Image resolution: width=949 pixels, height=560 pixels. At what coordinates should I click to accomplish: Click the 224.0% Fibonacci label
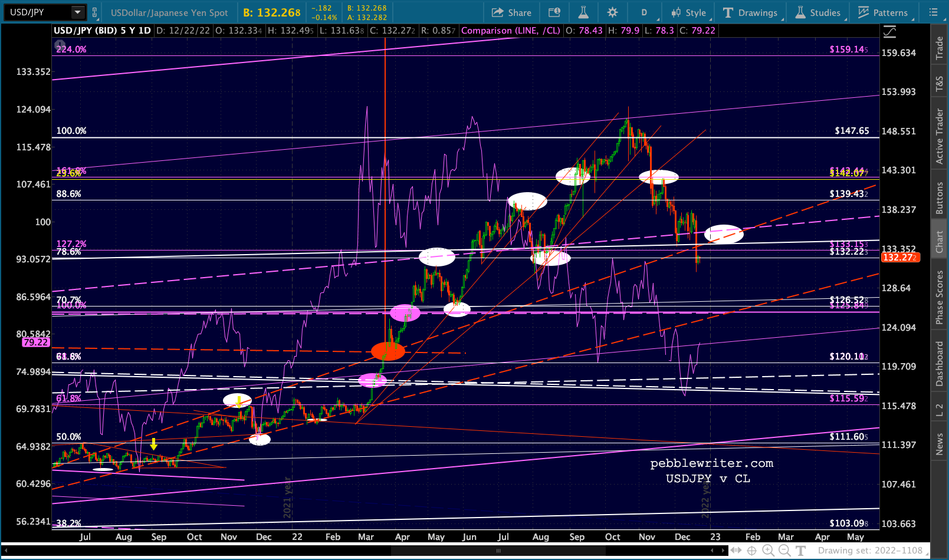(71, 50)
